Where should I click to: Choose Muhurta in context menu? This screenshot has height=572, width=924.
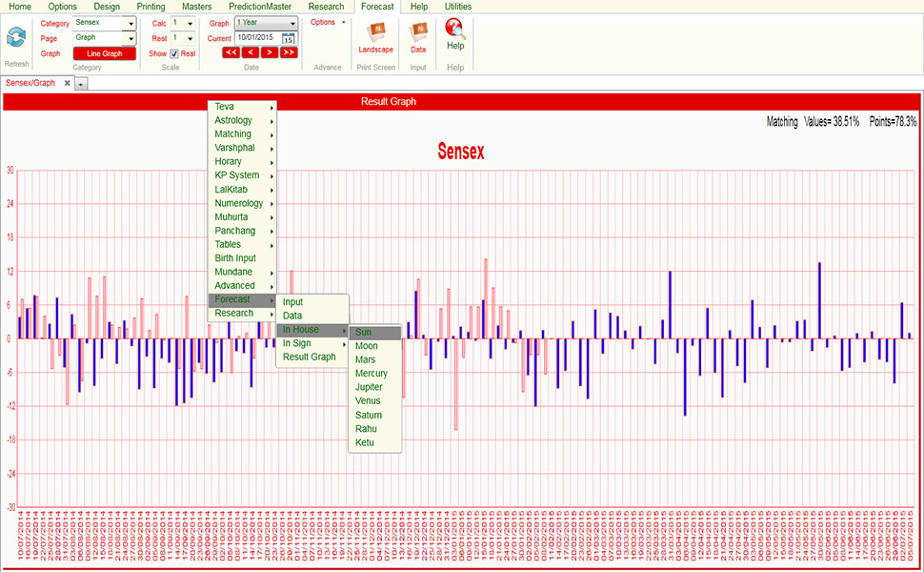242,216
